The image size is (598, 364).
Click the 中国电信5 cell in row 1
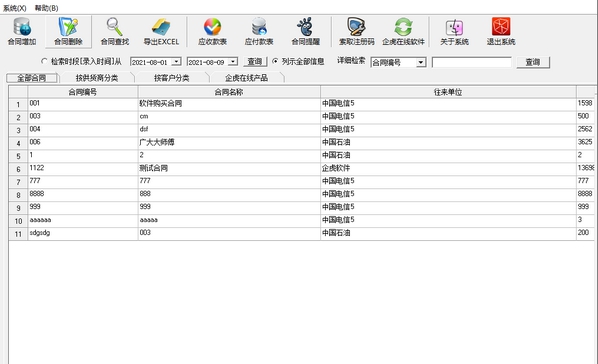click(448, 105)
